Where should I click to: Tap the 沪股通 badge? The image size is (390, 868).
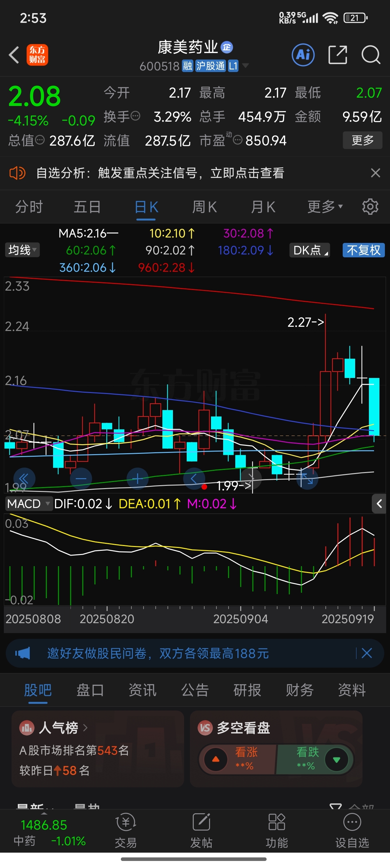[210, 66]
